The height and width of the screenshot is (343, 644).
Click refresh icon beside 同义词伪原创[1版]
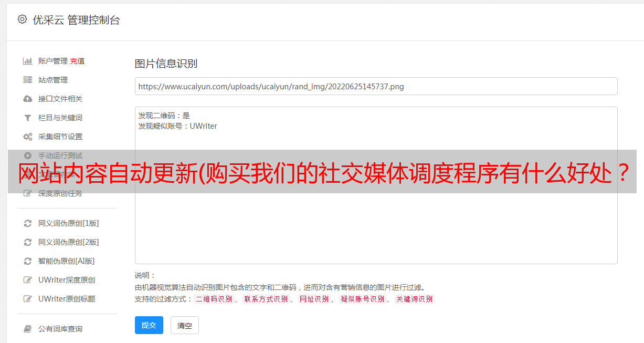(x=28, y=223)
